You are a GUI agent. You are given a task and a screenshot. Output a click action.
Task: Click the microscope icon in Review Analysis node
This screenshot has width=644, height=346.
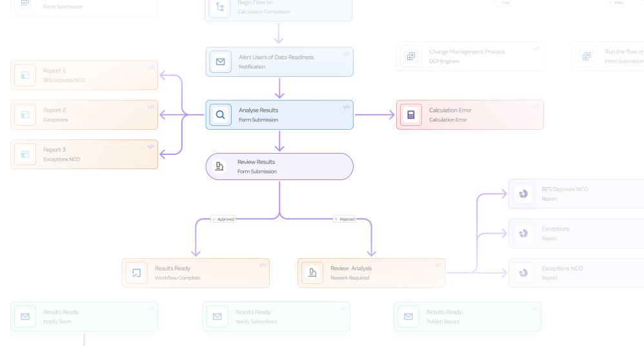tap(312, 273)
